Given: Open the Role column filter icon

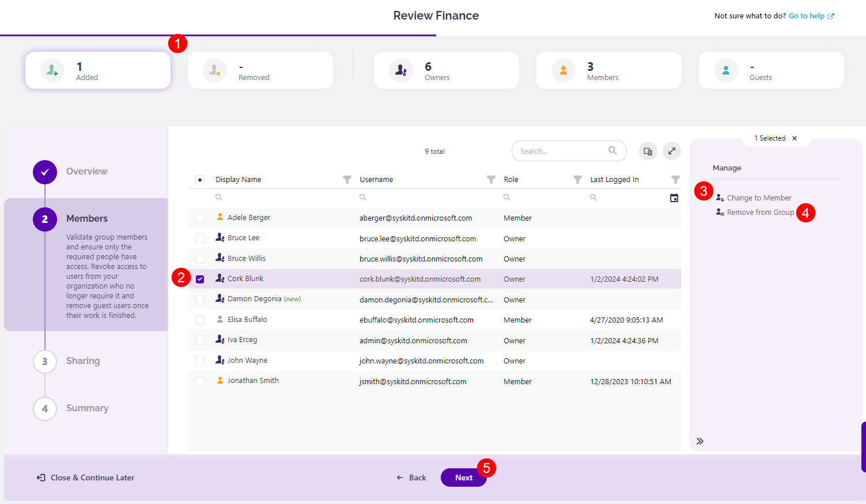Looking at the screenshot, I should click(x=577, y=179).
